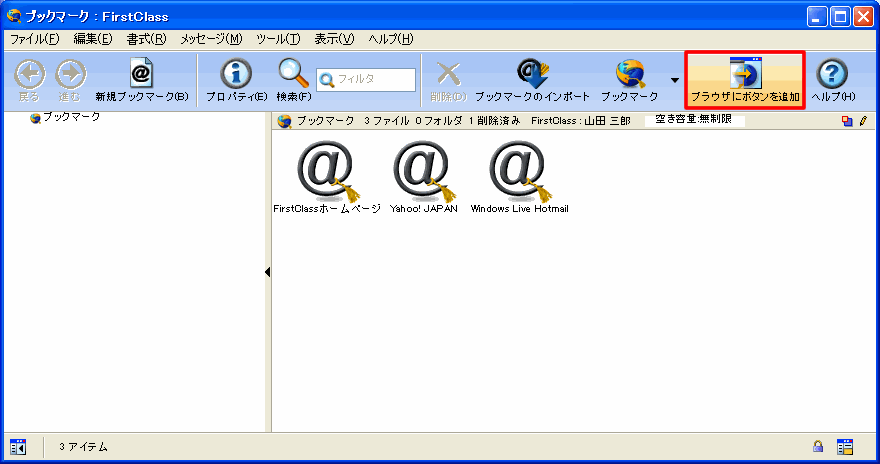The height and width of the screenshot is (464, 880).
Task: Toggle the view layout icon at bottom right
Action: click(x=845, y=446)
